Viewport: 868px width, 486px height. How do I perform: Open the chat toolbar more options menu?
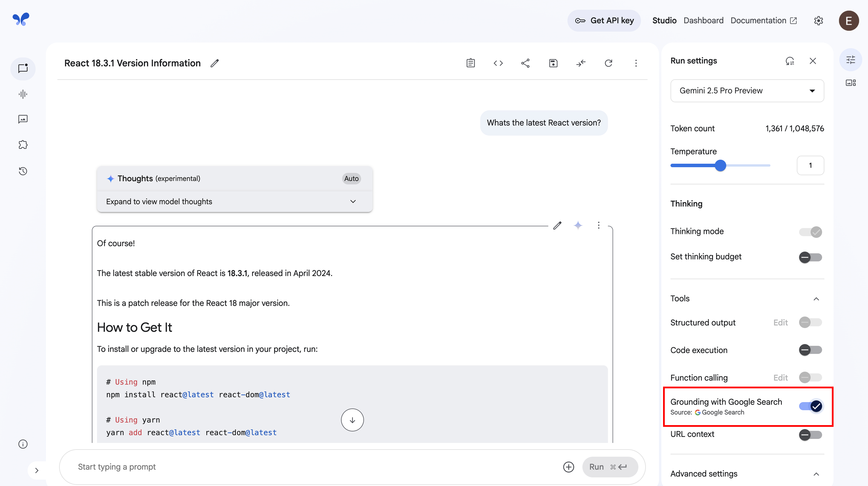tap(636, 63)
